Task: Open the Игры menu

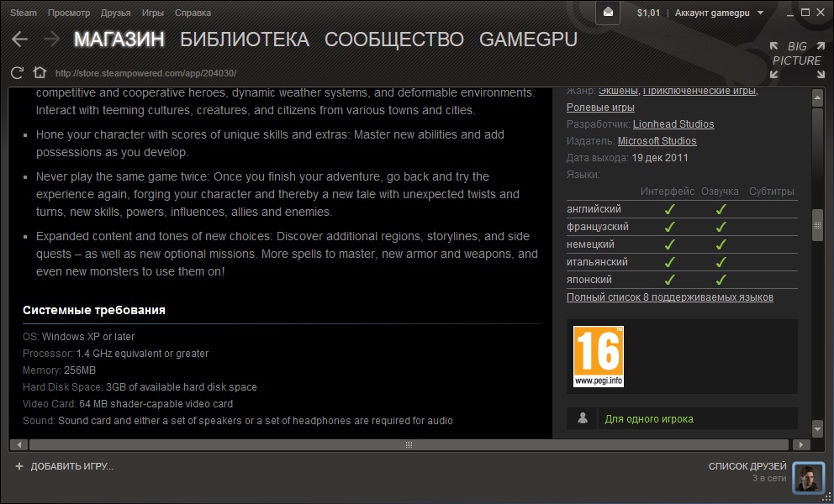Action: tap(153, 13)
